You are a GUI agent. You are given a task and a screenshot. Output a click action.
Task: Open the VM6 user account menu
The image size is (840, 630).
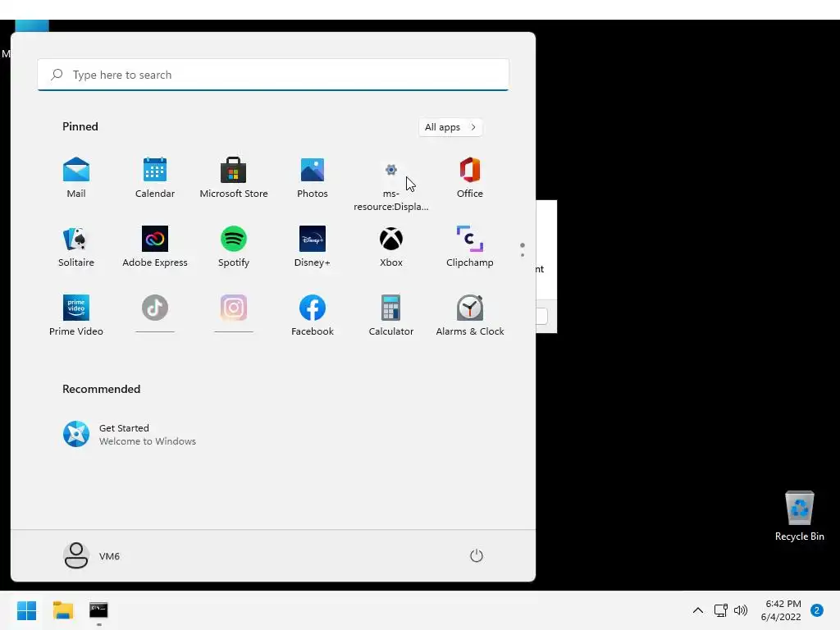coord(92,555)
